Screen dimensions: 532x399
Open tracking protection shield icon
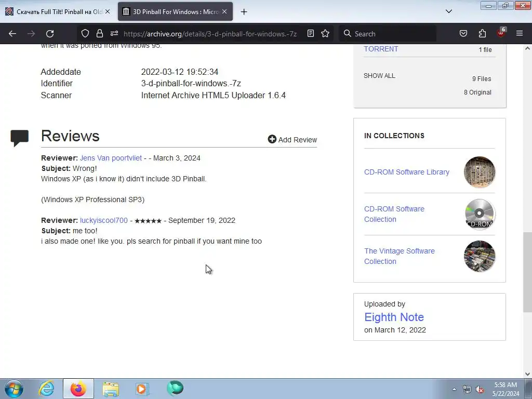pos(85,34)
